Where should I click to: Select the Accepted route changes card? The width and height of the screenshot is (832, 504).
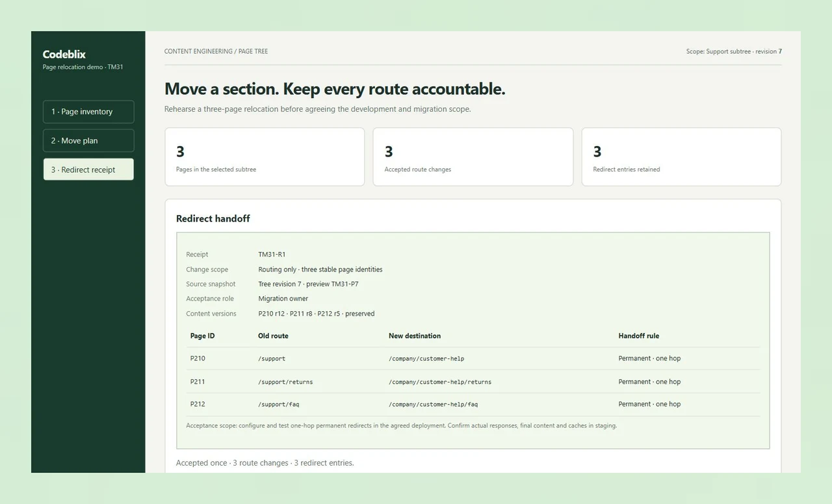tap(473, 157)
